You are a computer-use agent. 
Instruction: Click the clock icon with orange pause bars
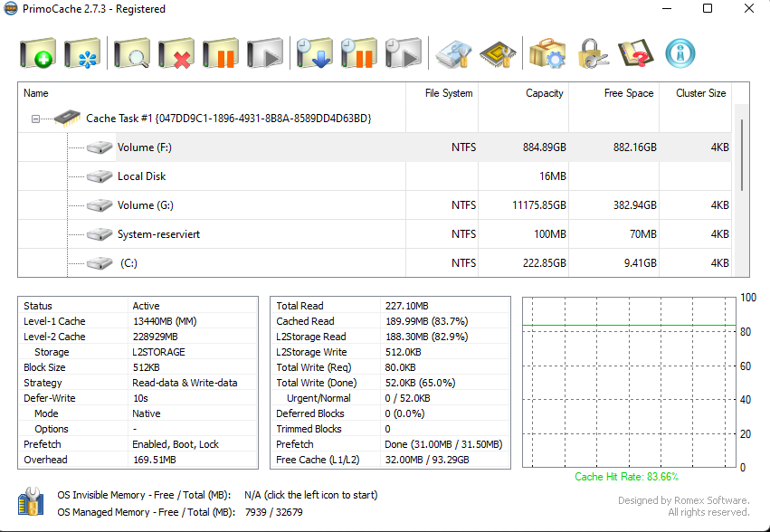(x=358, y=53)
